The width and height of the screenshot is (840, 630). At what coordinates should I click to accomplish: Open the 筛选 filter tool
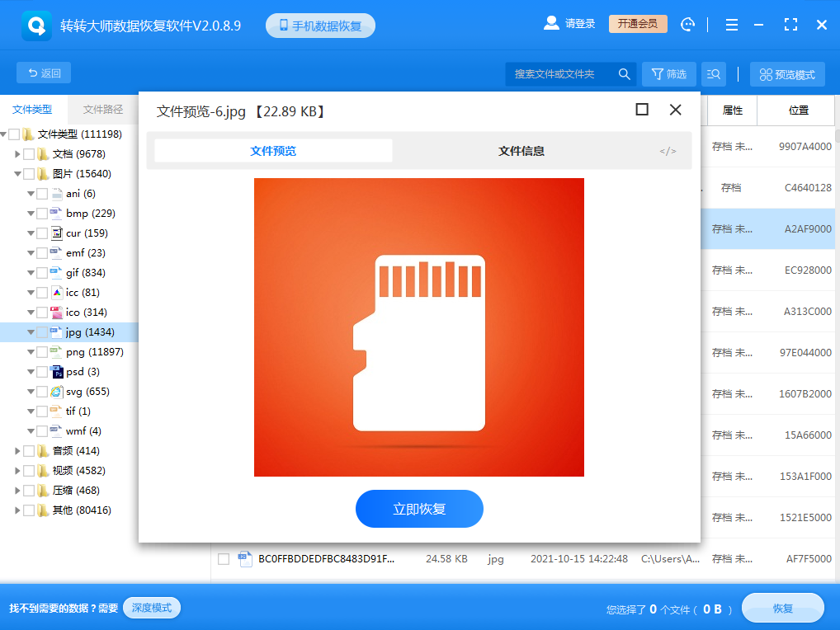click(668, 73)
